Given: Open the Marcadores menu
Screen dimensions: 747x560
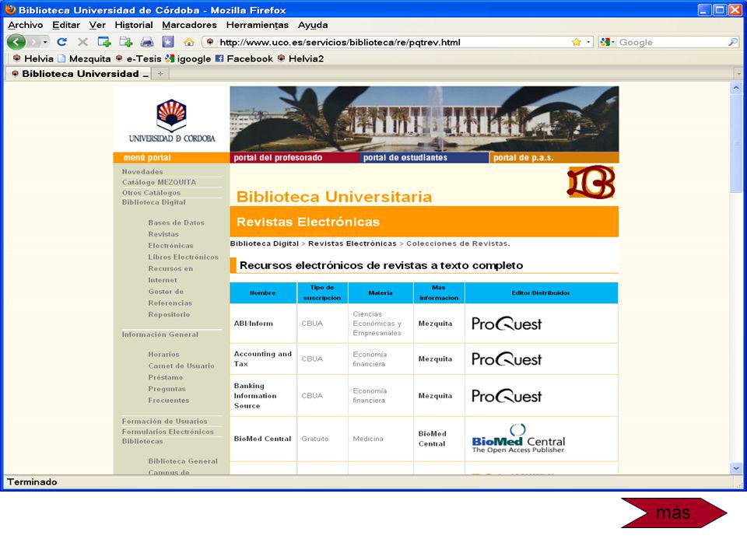Looking at the screenshot, I should pos(189,25).
